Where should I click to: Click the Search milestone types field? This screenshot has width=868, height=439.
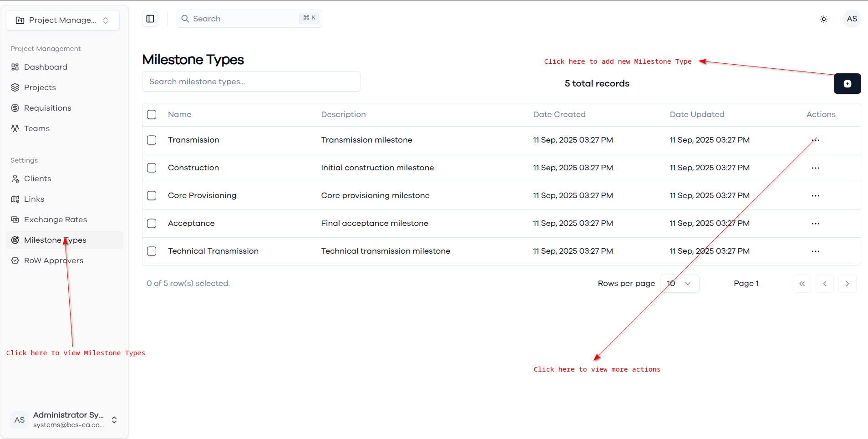[x=251, y=82]
